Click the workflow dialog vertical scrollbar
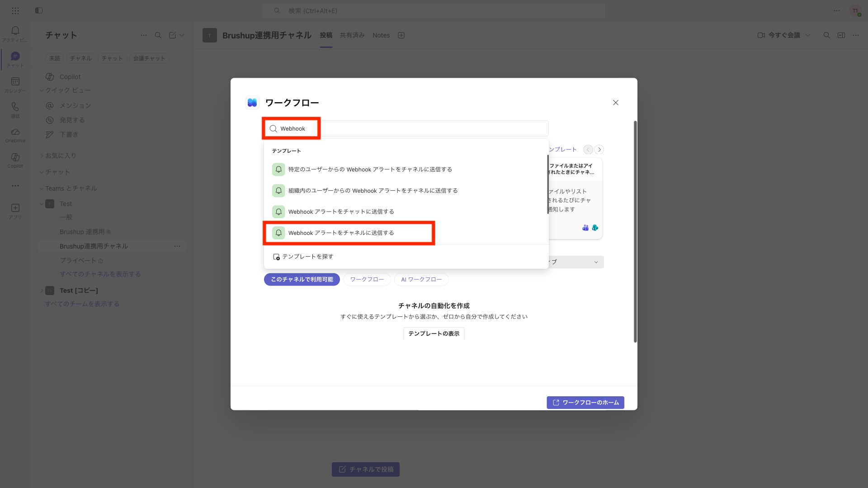Viewport: 868px width, 488px height. 635,231
